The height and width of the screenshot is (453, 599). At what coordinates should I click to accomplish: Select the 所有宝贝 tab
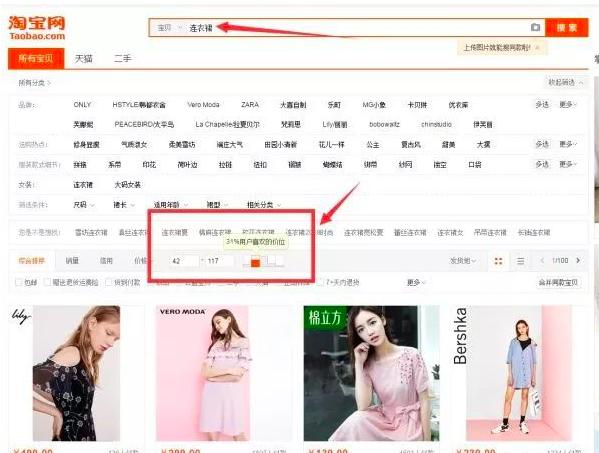pos(36,58)
